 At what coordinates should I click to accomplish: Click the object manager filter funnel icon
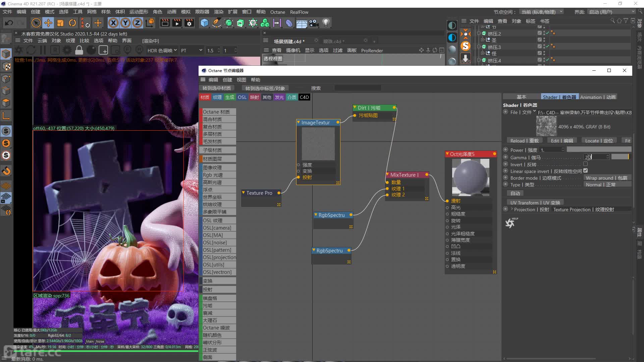pos(626,21)
